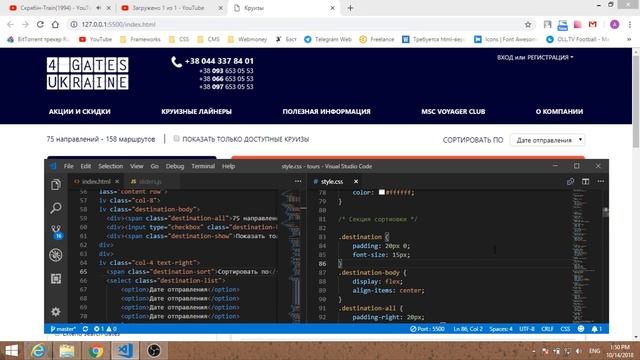The image size is (640, 360).
Task: Open the File menu in VS Code
Action: [x=69, y=166]
